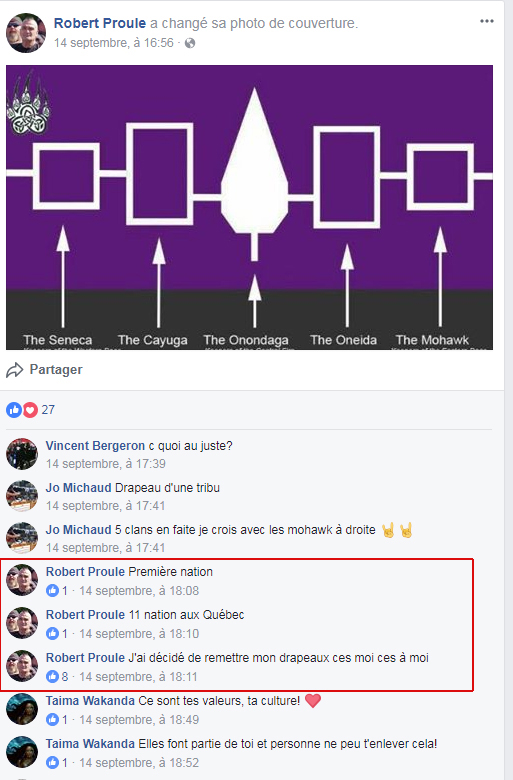This screenshot has height=780, width=513.
Task: Click timestamp 14 septembre, à 18:49
Action: click(139, 720)
